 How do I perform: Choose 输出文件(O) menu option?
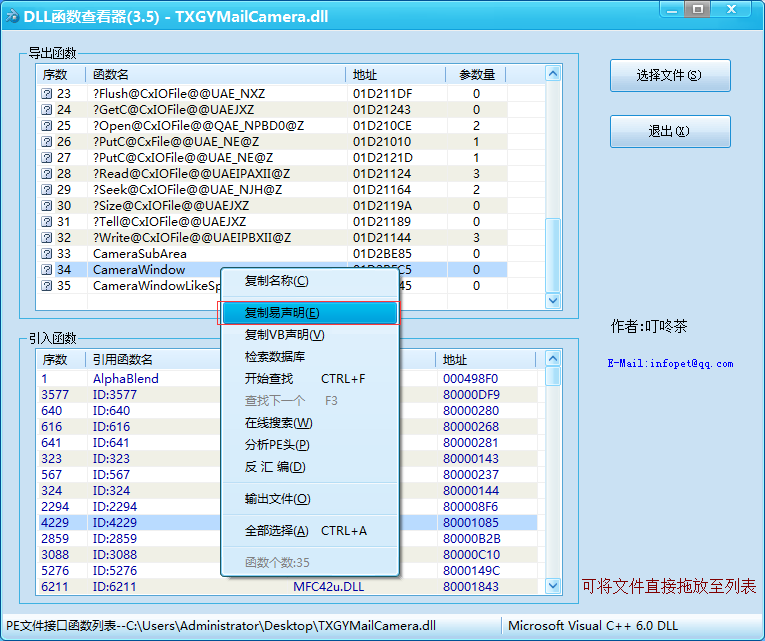point(277,499)
